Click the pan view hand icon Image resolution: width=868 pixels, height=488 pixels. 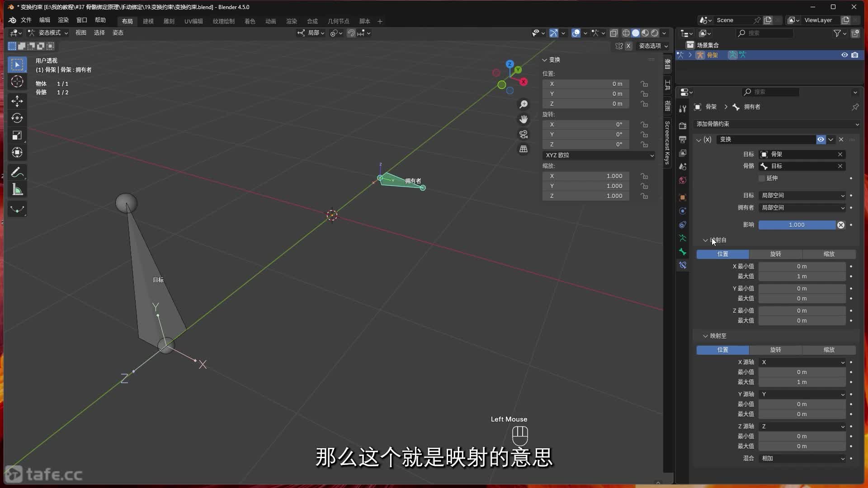[x=524, y=119]
